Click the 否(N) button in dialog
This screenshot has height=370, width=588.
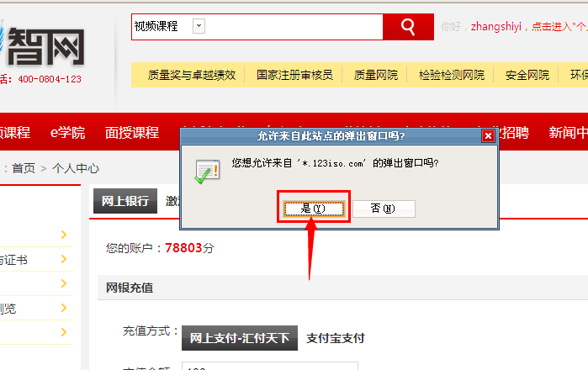point(384,209)
